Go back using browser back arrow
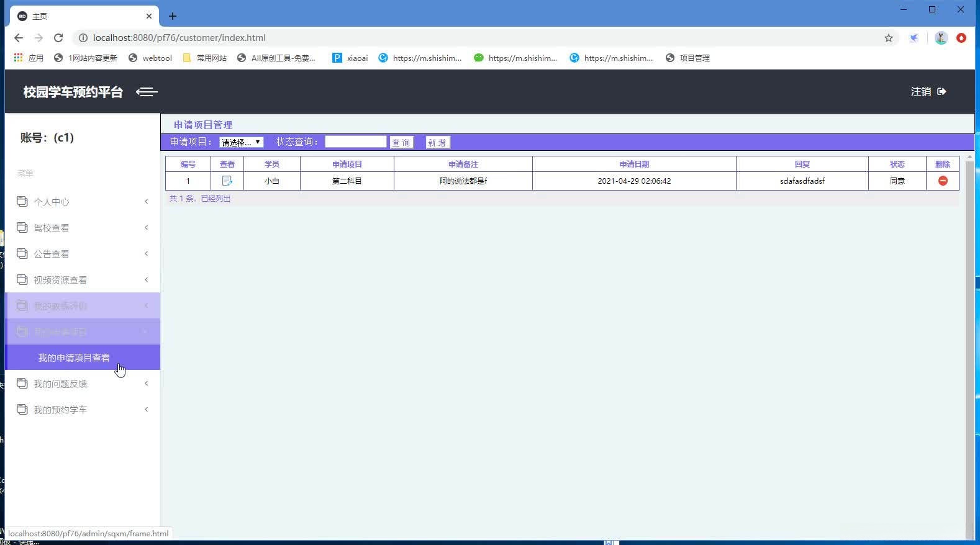The width and height of the screenshot is (980, 545). (19, 38)
